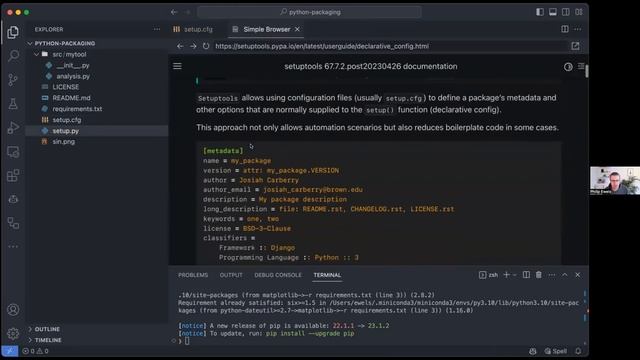Switch to the PROBLEMS panel tab
Screen dimensions: 640x360
click(193, 275)
